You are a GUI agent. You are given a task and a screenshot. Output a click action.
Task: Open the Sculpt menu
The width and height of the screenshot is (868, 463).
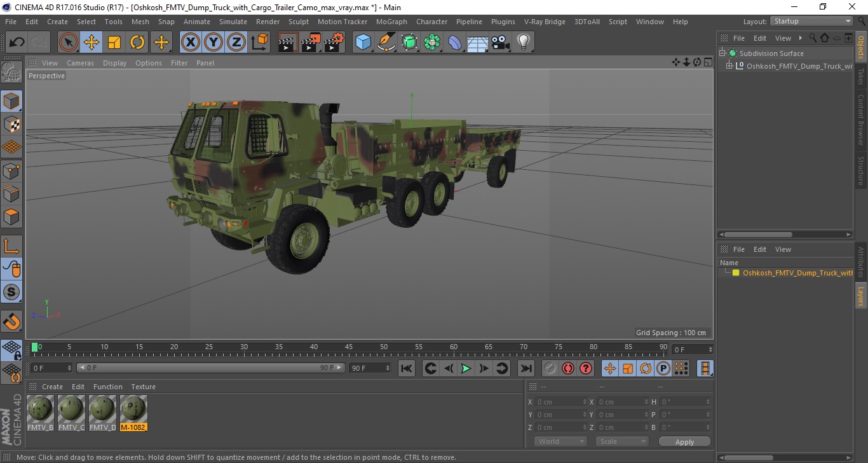pos(299,22)
